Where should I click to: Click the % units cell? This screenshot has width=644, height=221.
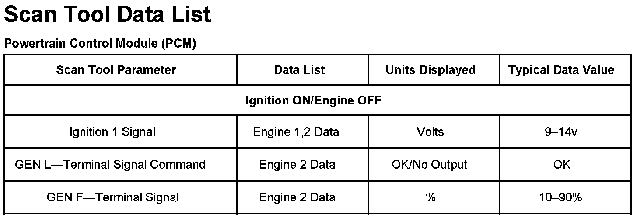(x=430, y=197)
